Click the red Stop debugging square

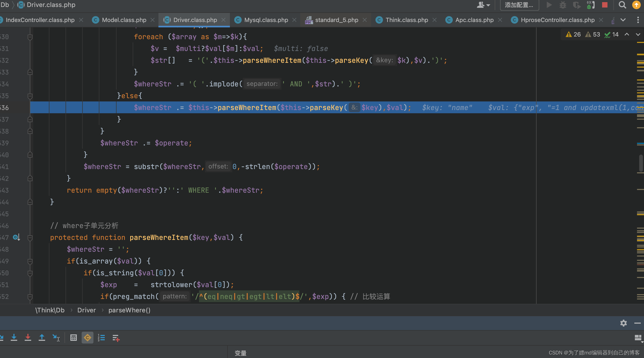tap(605, 5)
